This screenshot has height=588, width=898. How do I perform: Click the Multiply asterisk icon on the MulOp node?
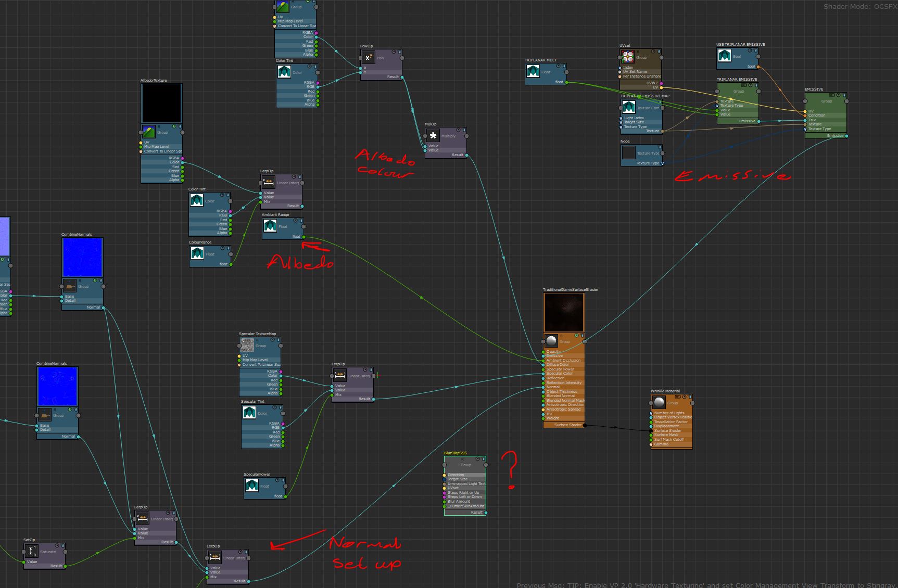pos(433,136)
